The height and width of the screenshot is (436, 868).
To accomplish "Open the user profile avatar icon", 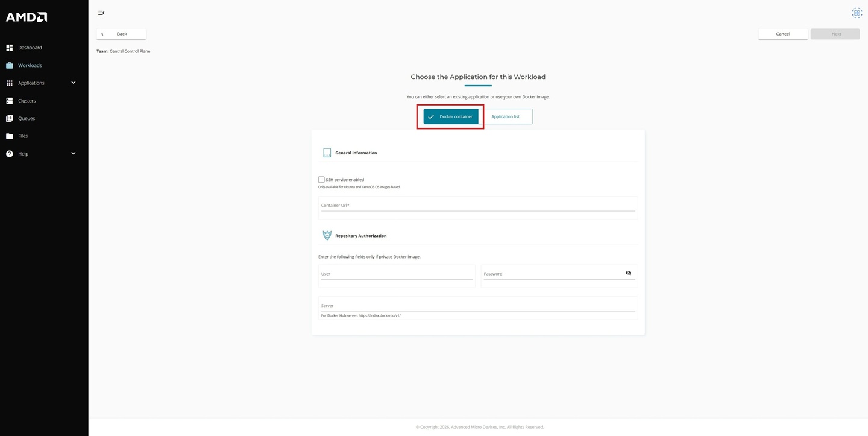I will 857,13.
